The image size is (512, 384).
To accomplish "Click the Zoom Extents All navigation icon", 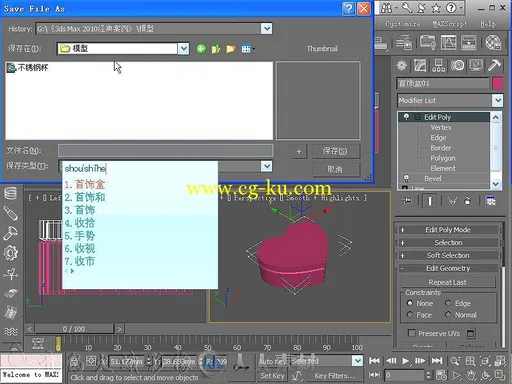I will pyautogui.click(x=500, y=361).
